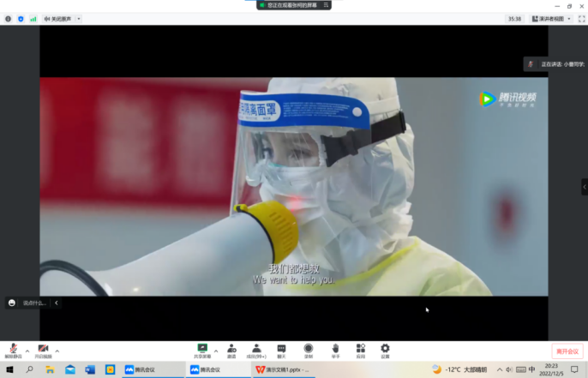This screenshot has height=378, width=588.
Task: Open the Windows Start menu
Action: (9, 369)
